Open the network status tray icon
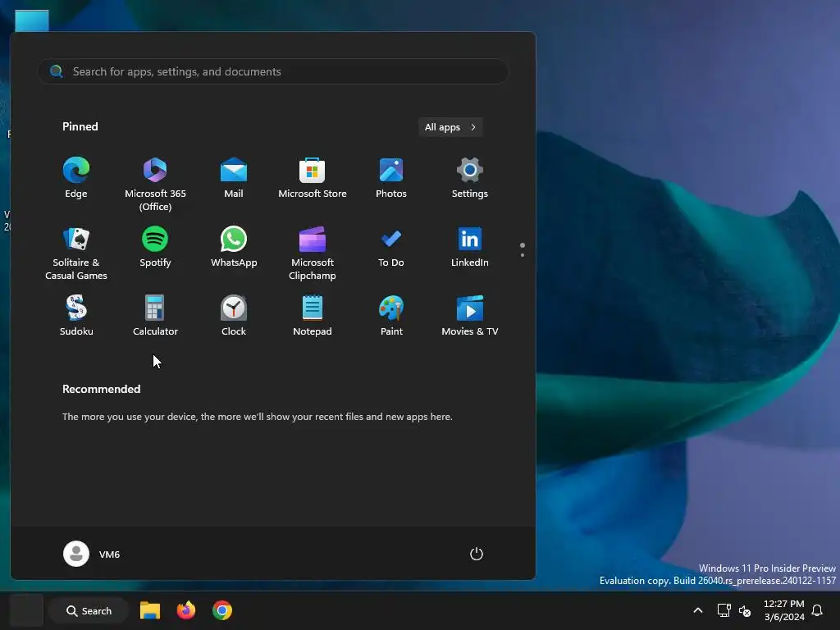 pyautogui.click(x=724, y=610)
